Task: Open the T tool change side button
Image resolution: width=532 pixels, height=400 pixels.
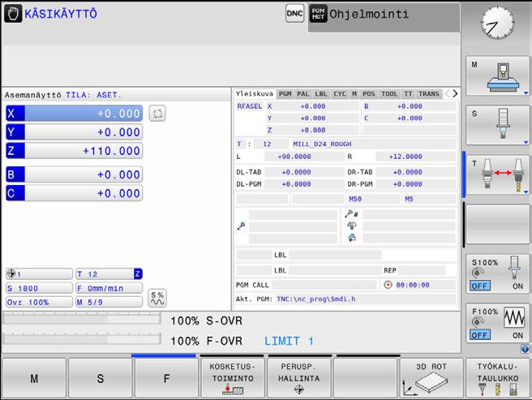Action: coord(497,175)
